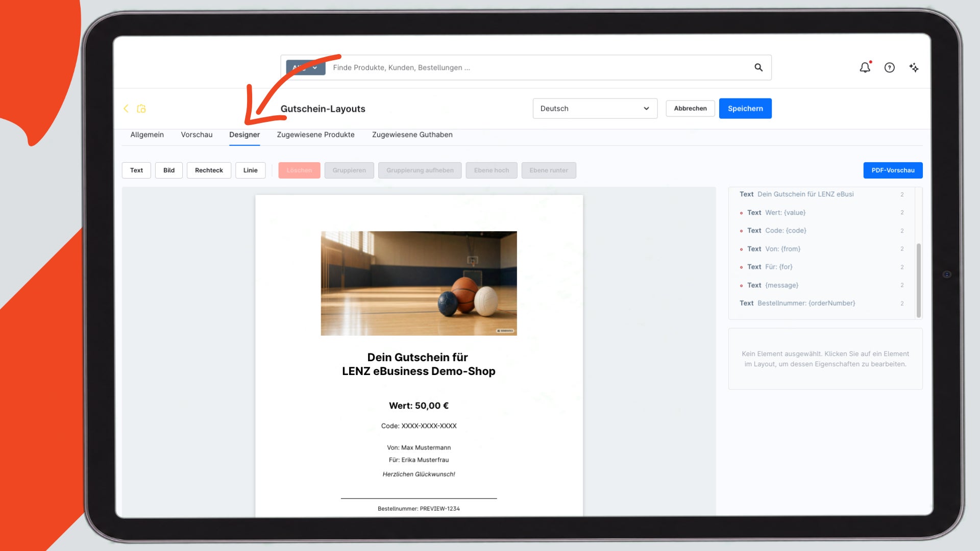The image size is (980, 551).
Task: Click the layer list scrollbar
Action: coord(918,280)
